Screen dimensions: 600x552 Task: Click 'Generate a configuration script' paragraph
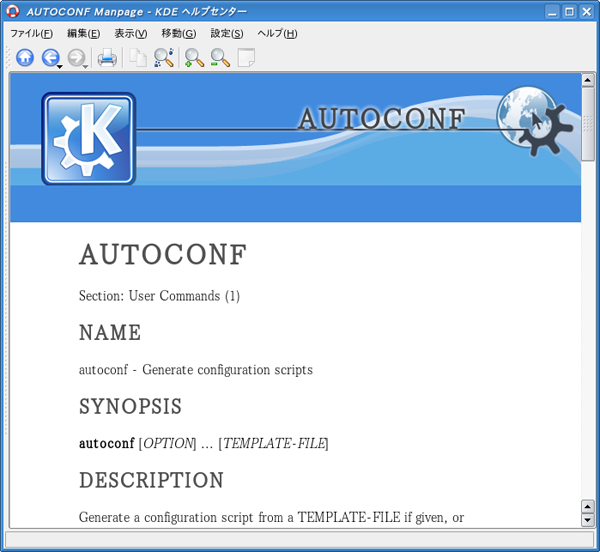coord(271,518)
